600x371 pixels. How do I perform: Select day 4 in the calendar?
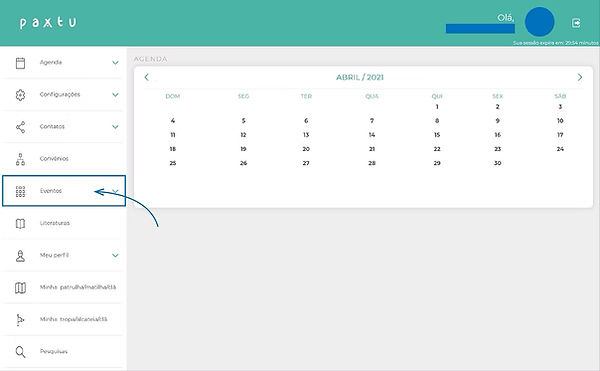(173, 121)
